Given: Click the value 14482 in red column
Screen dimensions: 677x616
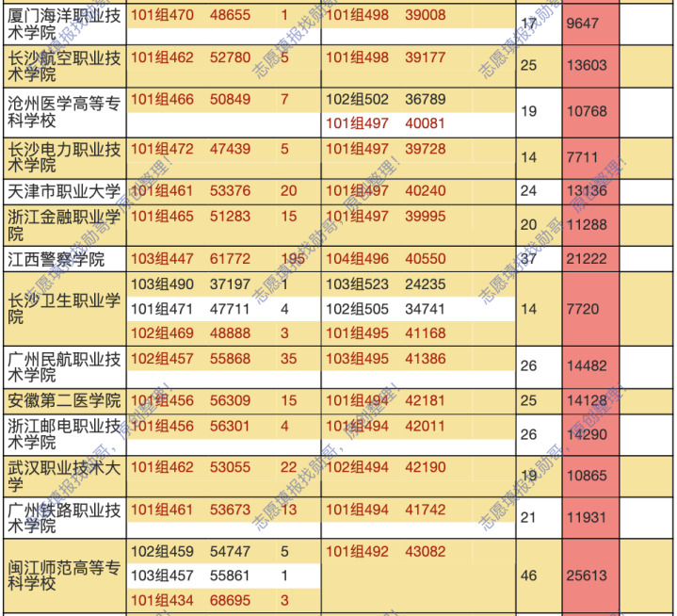Looking at the screenshot, I should (587, 366).
